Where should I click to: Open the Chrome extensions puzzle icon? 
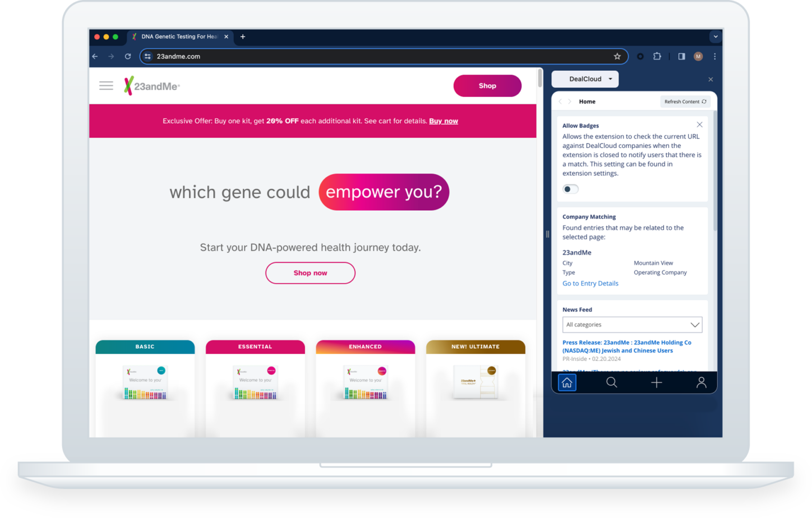pos(657,57)
